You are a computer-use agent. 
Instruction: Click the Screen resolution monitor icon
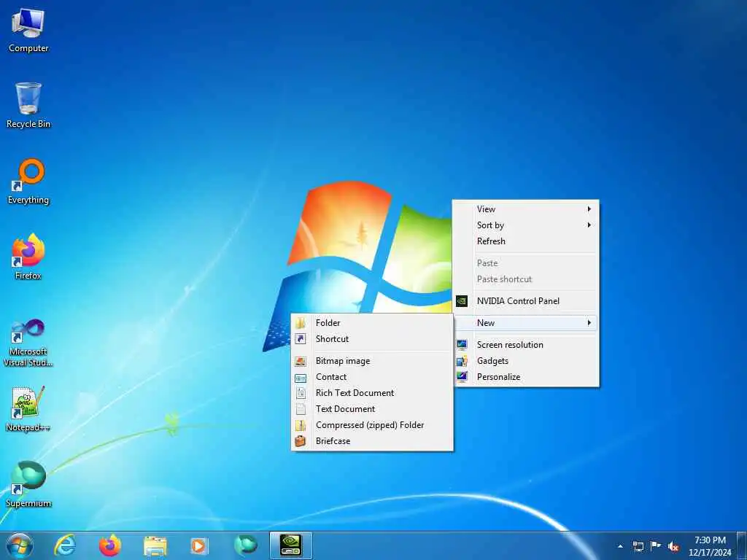[x=462, y=345]
